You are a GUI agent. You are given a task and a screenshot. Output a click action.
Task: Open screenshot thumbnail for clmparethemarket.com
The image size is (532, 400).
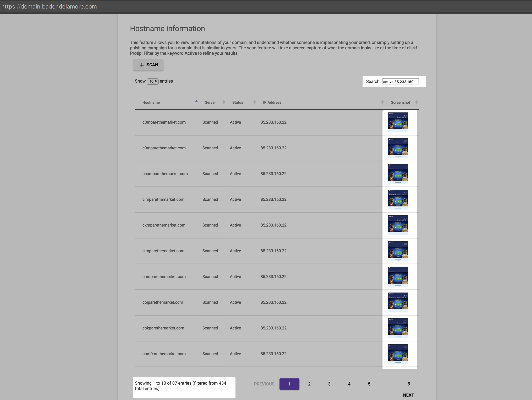click(x=398, y=251)
